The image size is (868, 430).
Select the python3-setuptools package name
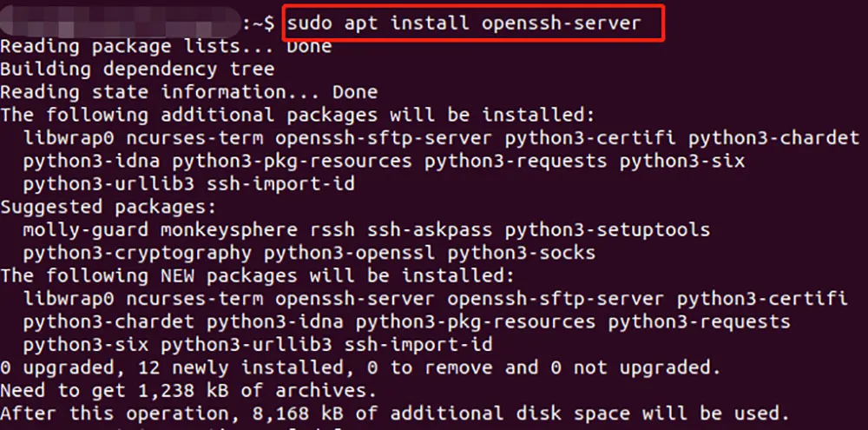point(607,230)
